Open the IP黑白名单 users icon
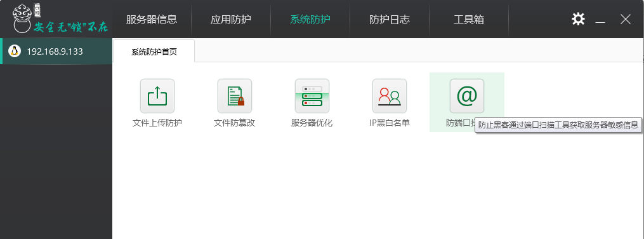The height and width of the screenshot is (239, 644). 390,96
